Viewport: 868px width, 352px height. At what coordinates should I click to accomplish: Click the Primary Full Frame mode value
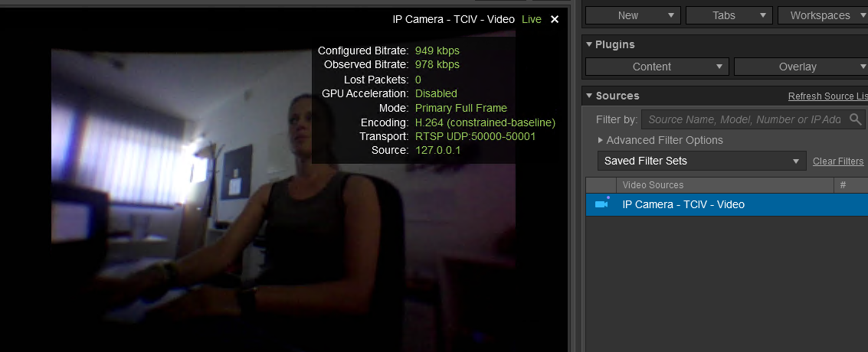pyautogui.click(x=461, y=108)
